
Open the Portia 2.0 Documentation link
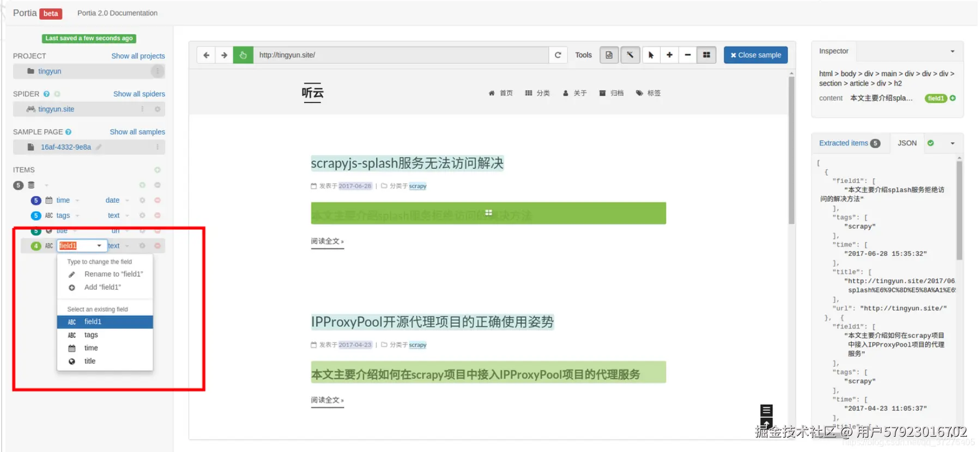click(117, 13)
